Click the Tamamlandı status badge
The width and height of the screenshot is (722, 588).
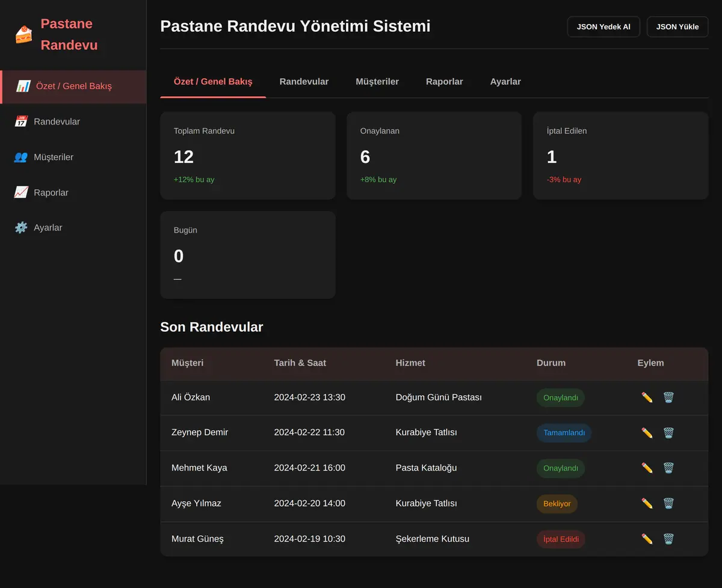pyautogui.click(x=564, y=433)
